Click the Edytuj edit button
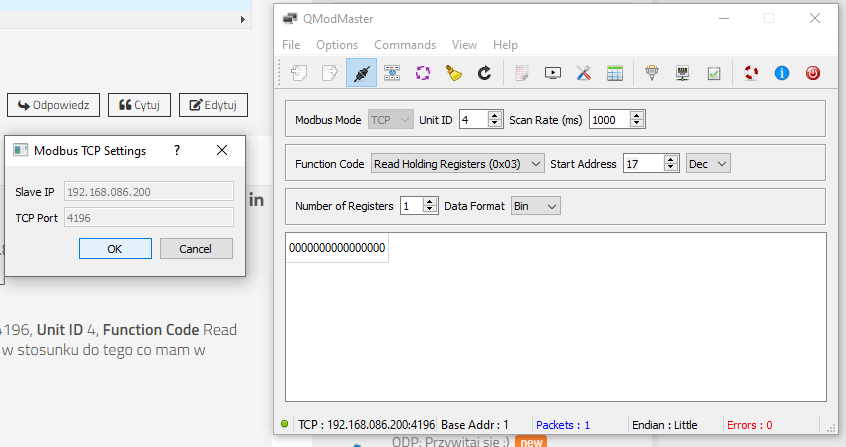 point(213,105)
